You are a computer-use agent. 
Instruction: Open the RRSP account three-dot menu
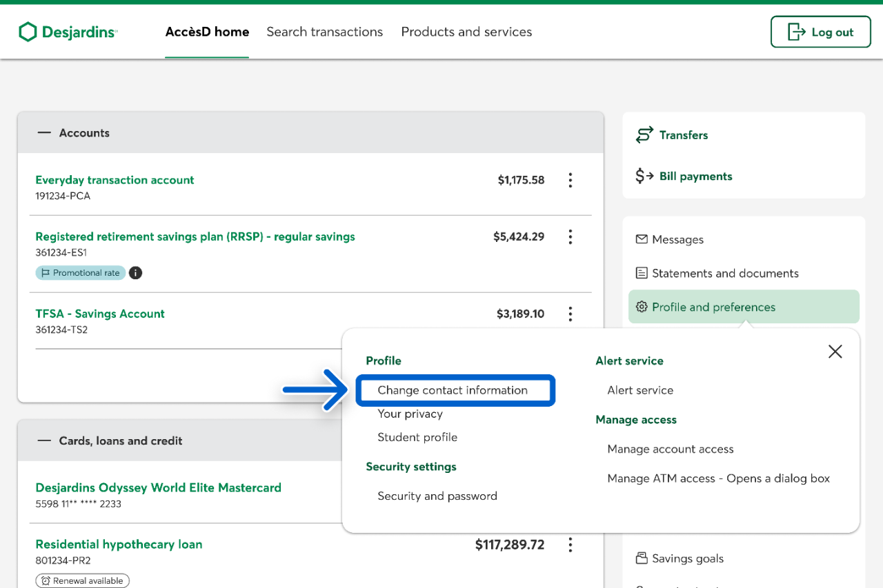(570, 237)
